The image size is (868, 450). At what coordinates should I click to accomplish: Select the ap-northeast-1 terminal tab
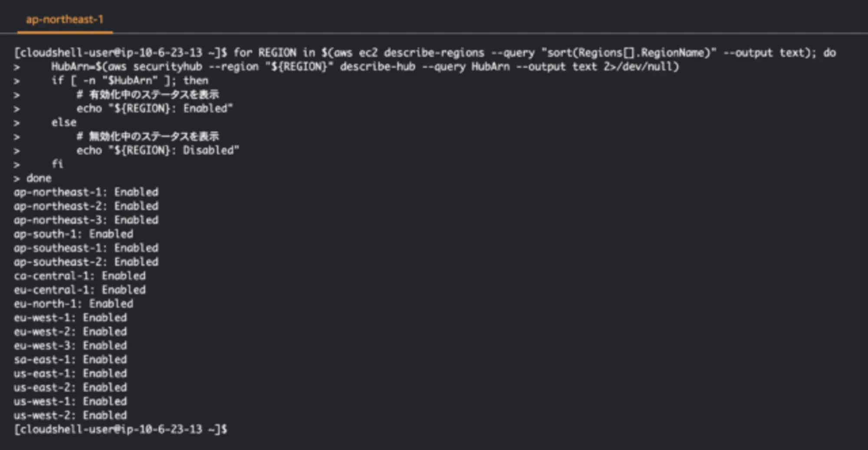point(65,20)
